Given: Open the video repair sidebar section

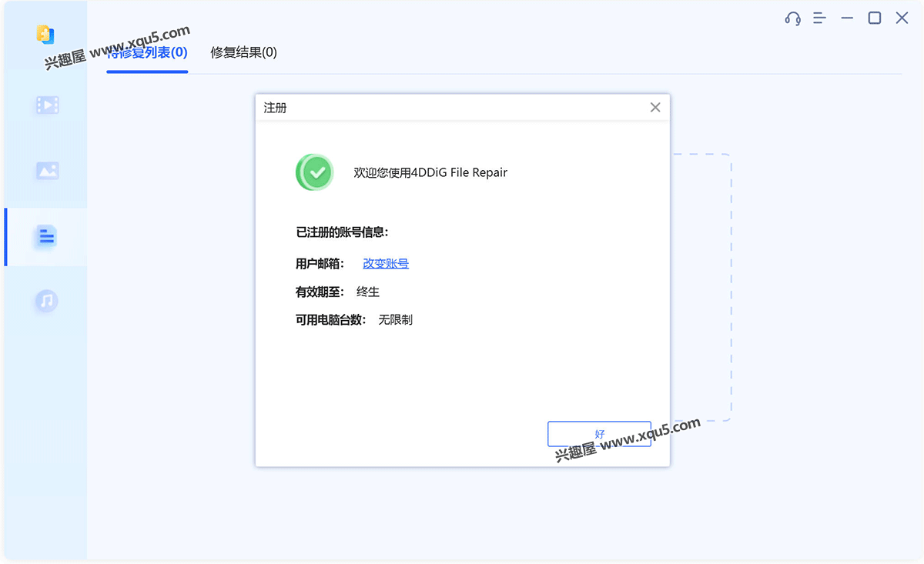Looking at the screenshot, I should click(x=47, y=105).
